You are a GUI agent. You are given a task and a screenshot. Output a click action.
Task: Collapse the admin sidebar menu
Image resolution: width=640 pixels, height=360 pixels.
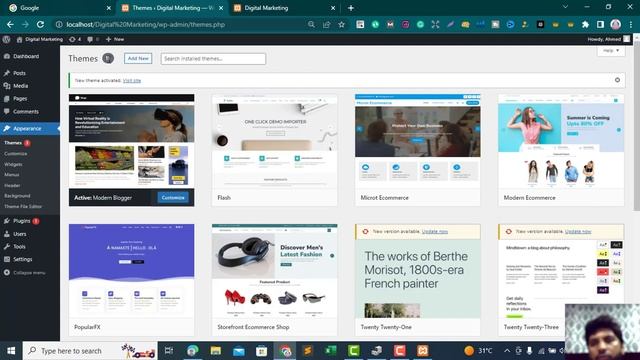[x=30, y=273]
